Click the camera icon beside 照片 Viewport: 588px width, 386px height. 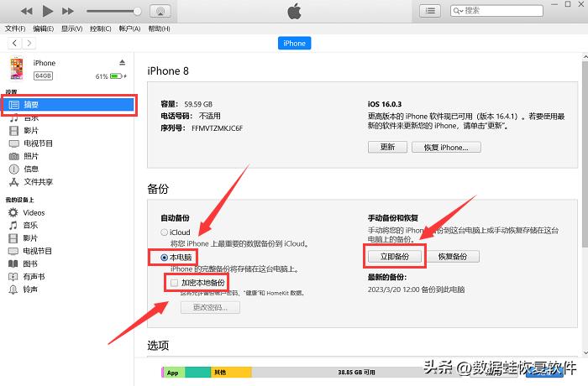pos(14,156)
